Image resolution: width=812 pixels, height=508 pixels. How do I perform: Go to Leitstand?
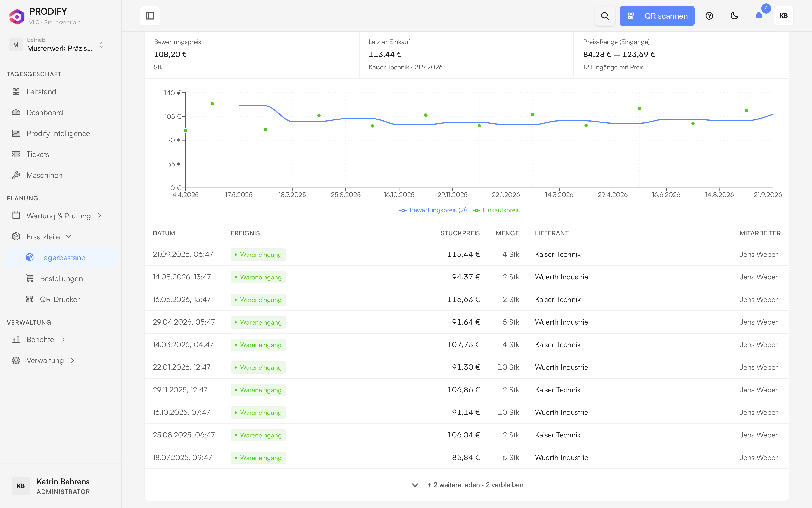[x=60, y=92]
